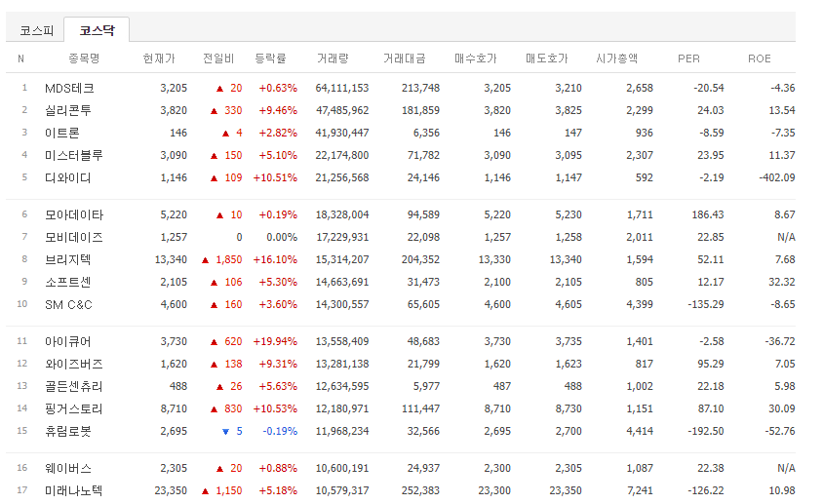This screenshot has width=823, height=504.
Task: Click volume 47,485,962
Action: click(x=342, y=111)
